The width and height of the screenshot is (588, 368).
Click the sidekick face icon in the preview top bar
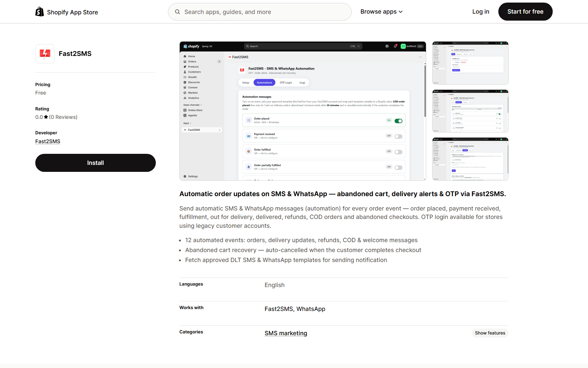click(387, 46)
